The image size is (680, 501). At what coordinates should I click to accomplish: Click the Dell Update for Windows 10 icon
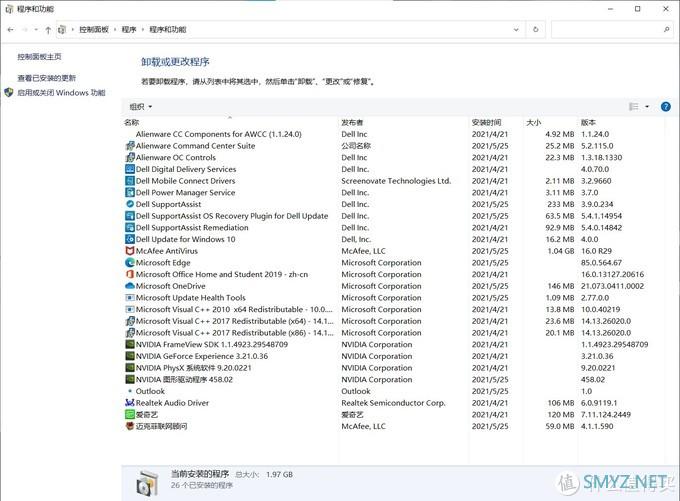click(130, 239)
